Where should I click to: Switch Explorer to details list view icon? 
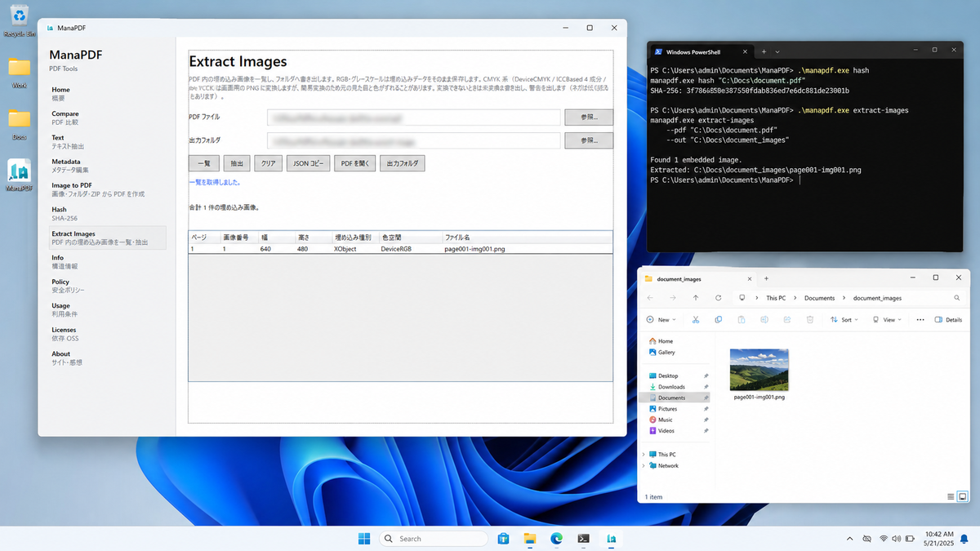pyautogui.click(x=951, y=496)
